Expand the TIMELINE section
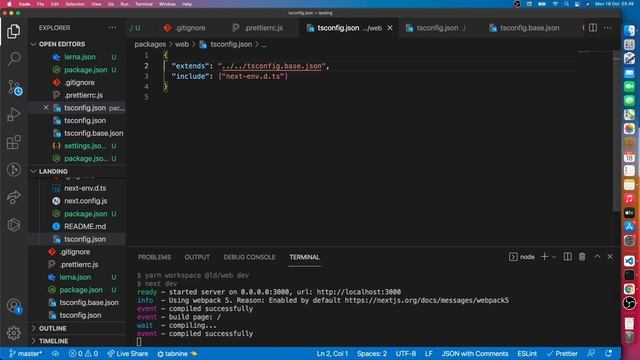The height and width of the screenshot is (360, 640). tap(53, 341)
